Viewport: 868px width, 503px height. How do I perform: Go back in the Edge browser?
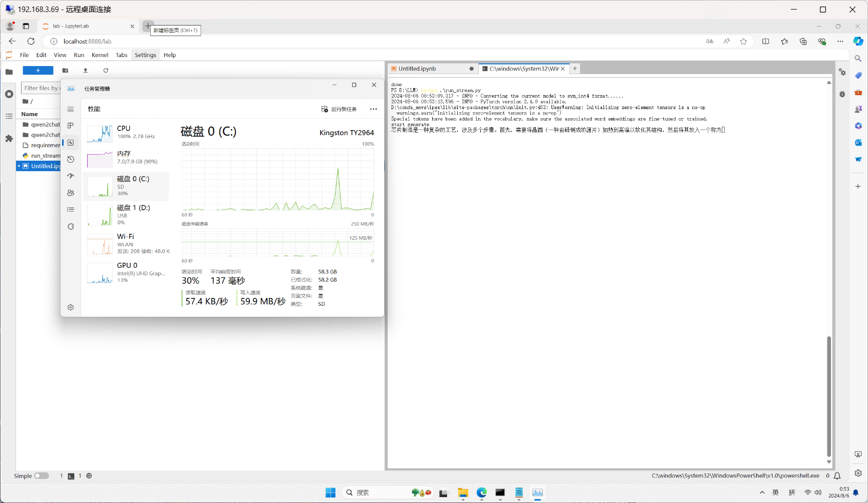point(13,42)
